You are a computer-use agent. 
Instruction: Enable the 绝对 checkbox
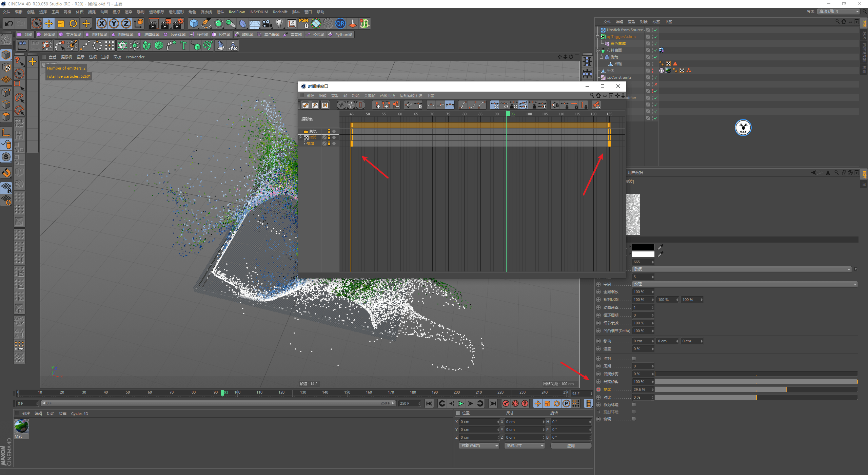tap(634, 359)
